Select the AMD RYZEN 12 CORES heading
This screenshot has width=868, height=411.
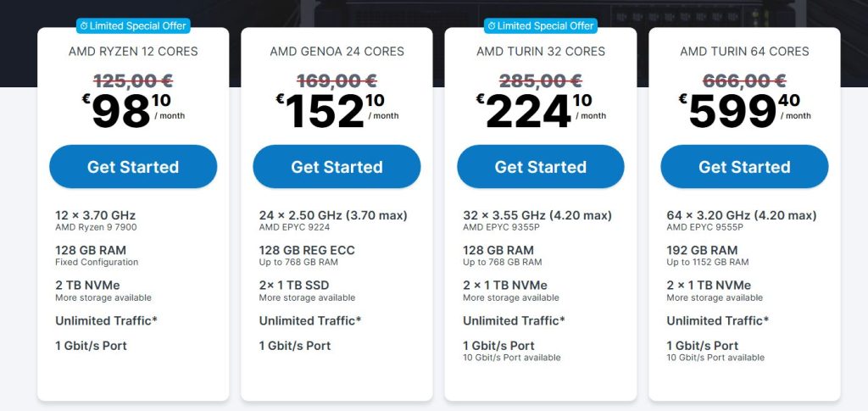pos(133,52)
